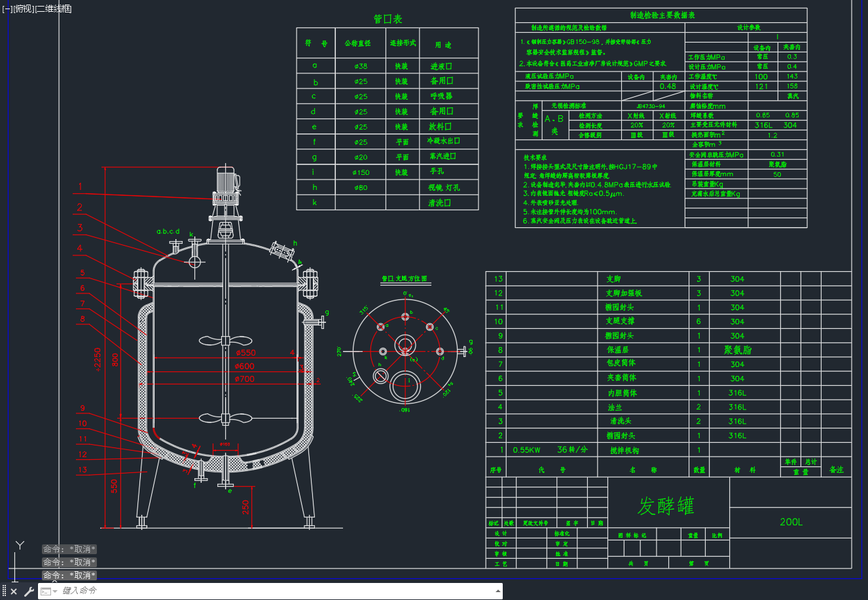Select the 备注 column header
This screenshot has width=868, height=600.
[x=836, y=470]
